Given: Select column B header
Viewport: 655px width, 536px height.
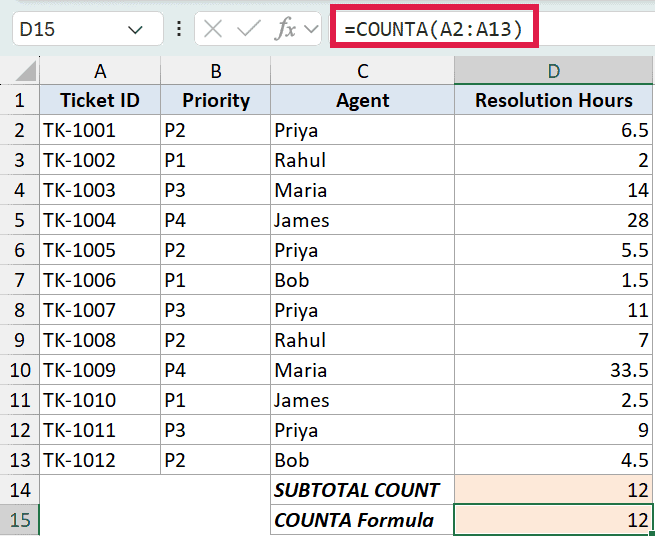Looking at the screenshot, I should coord(216,71).
